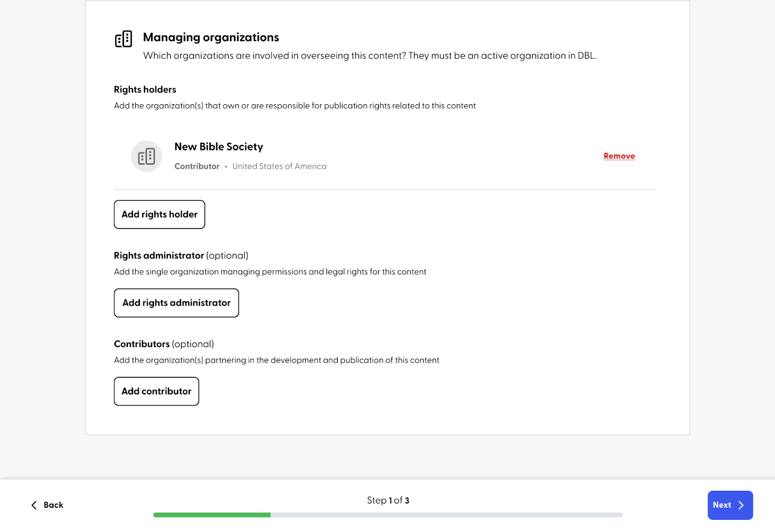775x532 pixels.
Task: Click Add rights administrator button
Action: (176, 303)
